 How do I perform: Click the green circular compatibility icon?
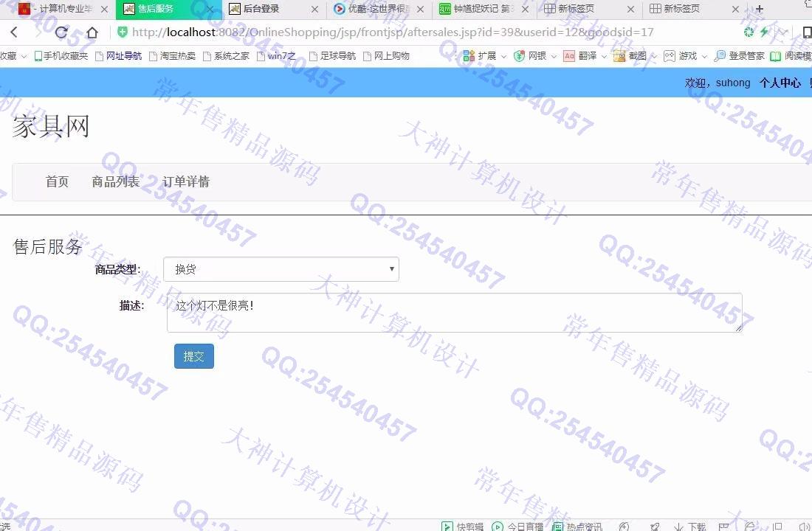[749, 32]
